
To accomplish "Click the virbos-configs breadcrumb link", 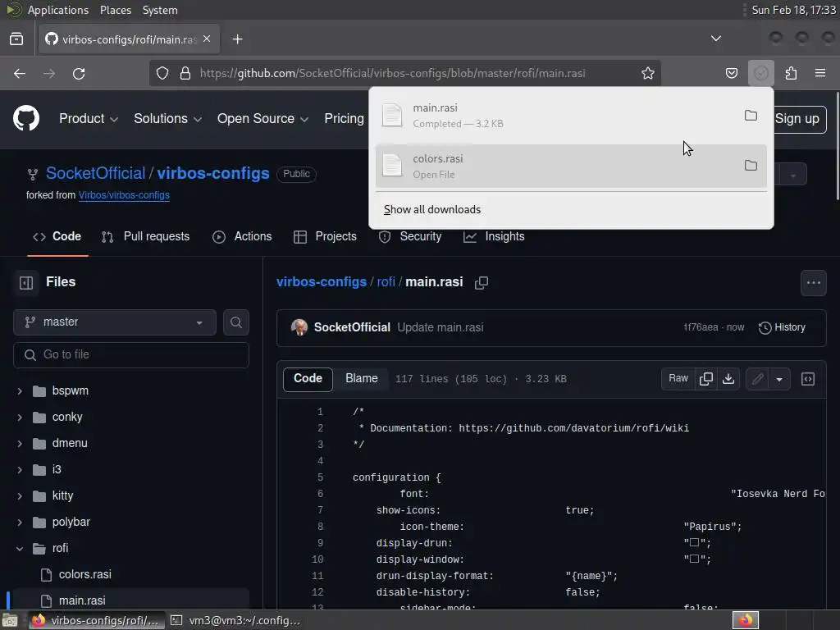I will 321,282.
